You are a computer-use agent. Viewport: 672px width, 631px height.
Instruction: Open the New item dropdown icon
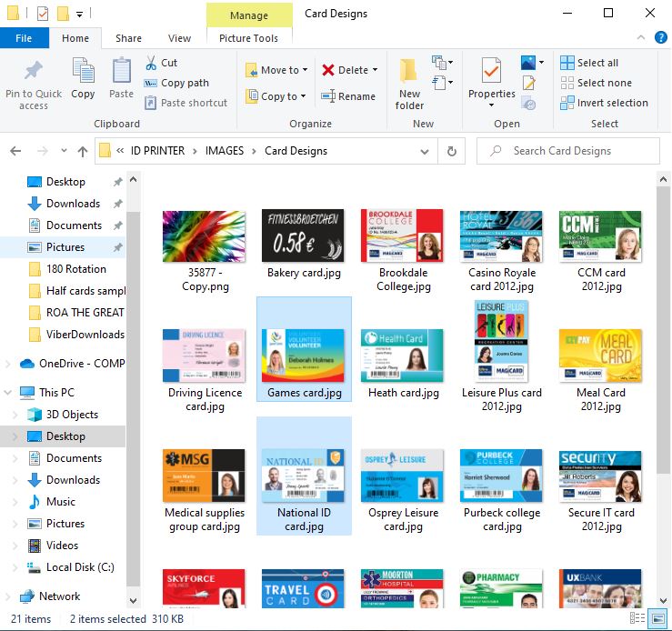(x=442, y=63)
